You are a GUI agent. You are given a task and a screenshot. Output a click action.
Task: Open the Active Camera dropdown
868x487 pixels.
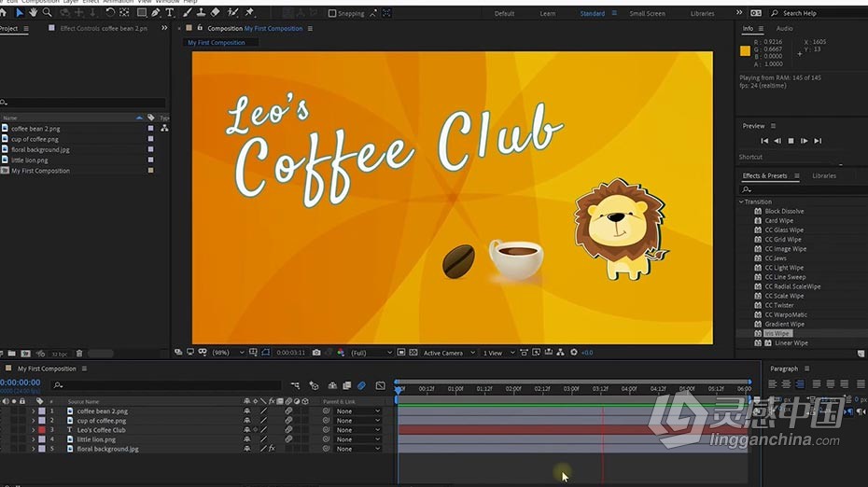tap(448, 353)
